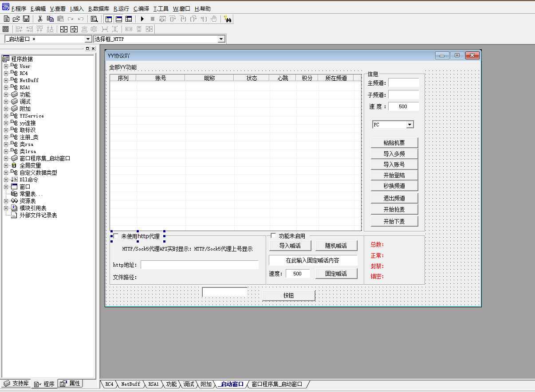Switch to the 支持库 panel tab

point(16,384)
